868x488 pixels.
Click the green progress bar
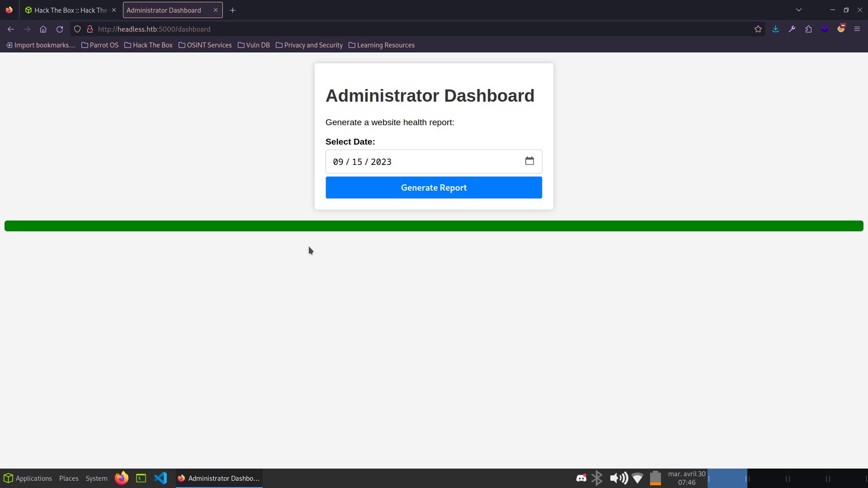(x=434, y=226)
